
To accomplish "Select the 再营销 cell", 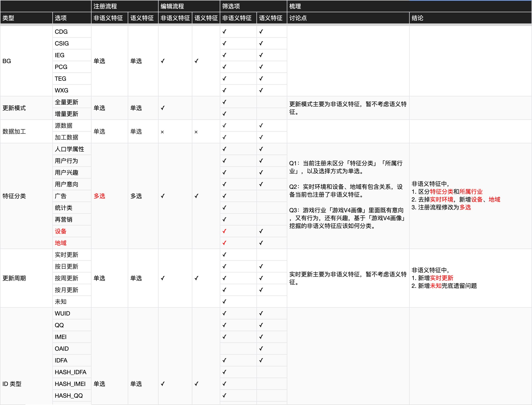I will pyautogui.click(x=72, y=219).
